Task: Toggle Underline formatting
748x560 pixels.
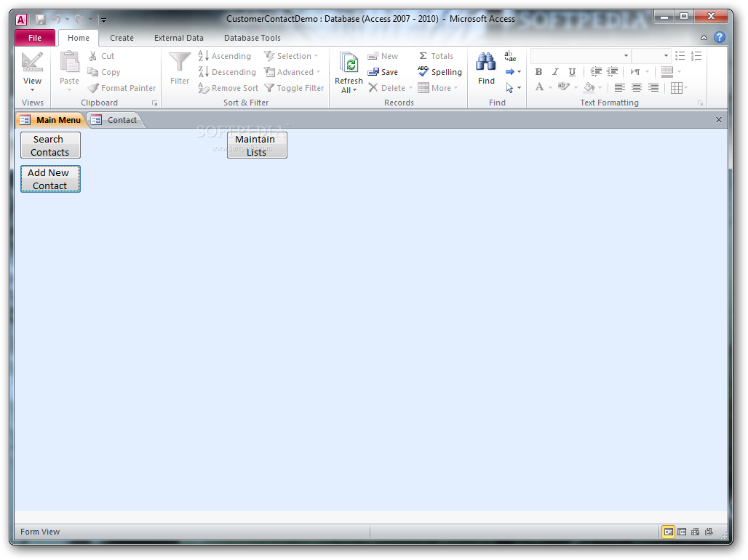Action: (x=572, y=72)
